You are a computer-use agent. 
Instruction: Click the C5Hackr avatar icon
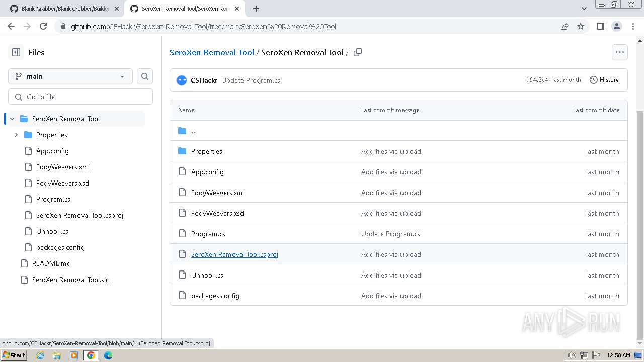[x=182, y=80]
